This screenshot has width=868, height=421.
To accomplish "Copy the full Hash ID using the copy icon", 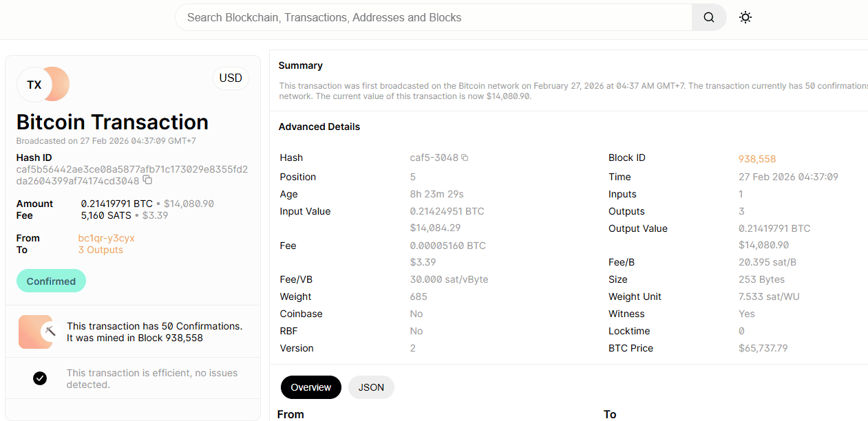I will (147, 180).
